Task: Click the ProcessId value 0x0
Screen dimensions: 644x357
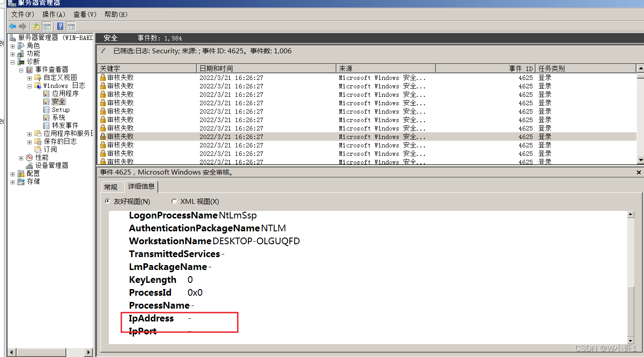Action: tap(195, 293)
